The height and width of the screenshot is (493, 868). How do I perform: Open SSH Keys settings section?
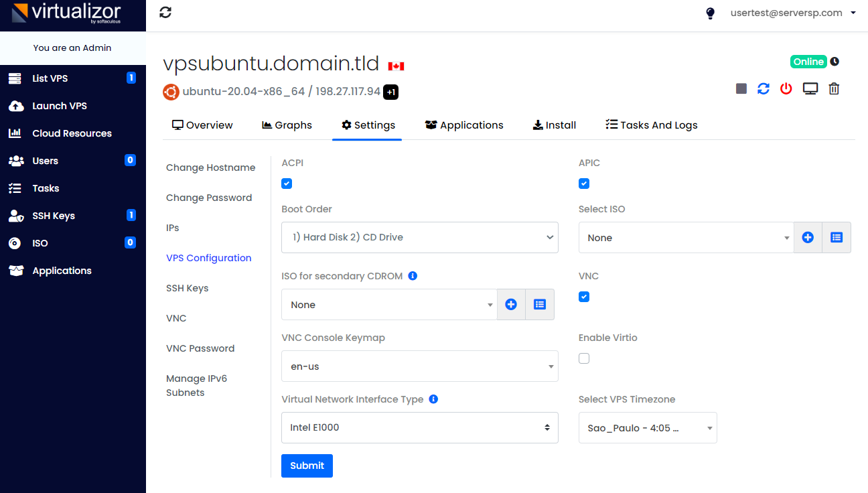188,288
